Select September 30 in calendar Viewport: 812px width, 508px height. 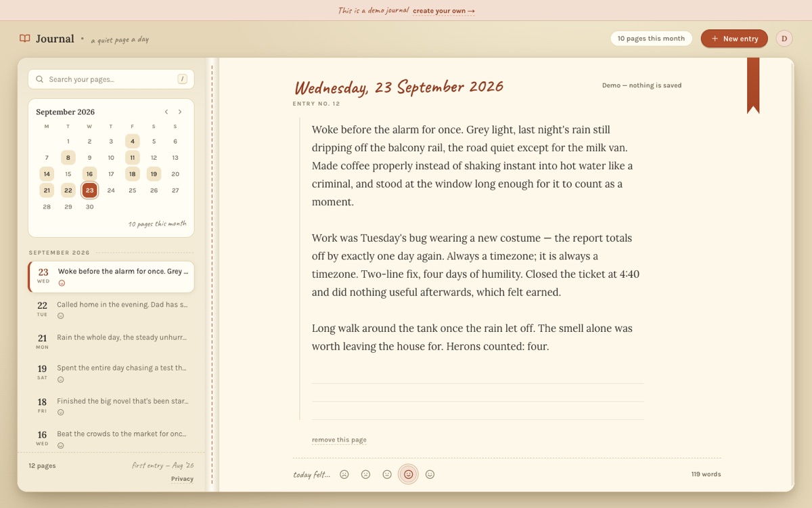89,207
